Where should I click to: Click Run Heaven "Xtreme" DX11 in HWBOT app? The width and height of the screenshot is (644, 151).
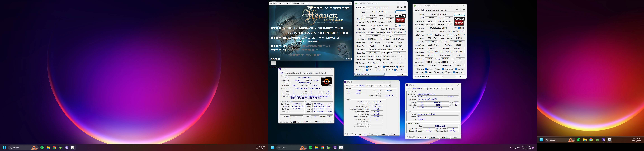[x=318, y=33]
